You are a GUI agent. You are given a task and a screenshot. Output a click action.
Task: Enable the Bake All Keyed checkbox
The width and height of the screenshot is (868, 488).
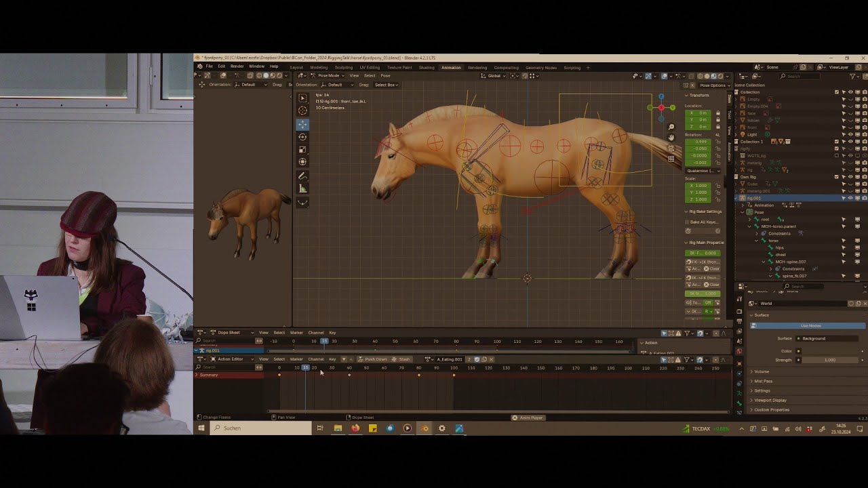click(x=687, y=222)
